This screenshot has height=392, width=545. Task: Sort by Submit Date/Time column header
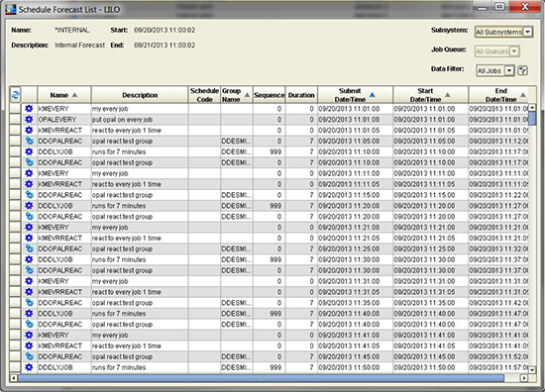pyautogui.click(x=355, y=95)
